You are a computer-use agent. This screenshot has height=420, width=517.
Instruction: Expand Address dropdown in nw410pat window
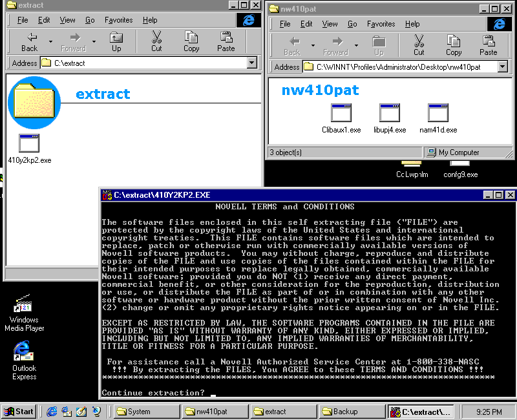(x=502, y=67)
